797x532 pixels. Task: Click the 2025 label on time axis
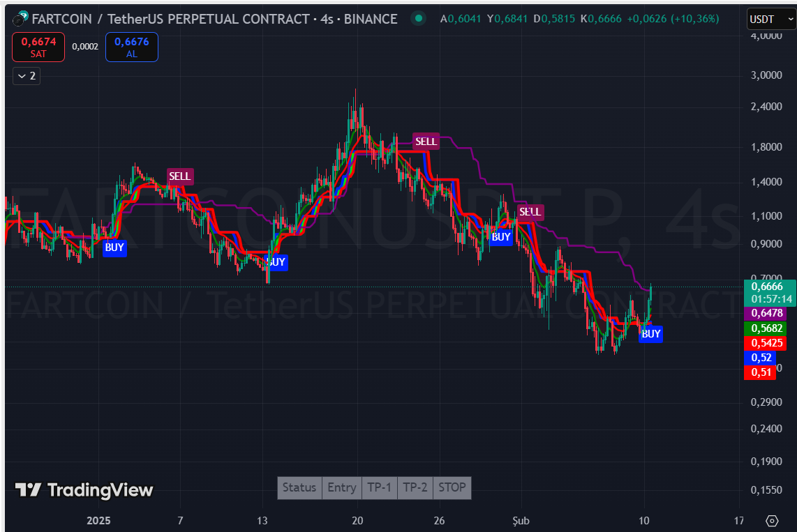pos(98,521)
